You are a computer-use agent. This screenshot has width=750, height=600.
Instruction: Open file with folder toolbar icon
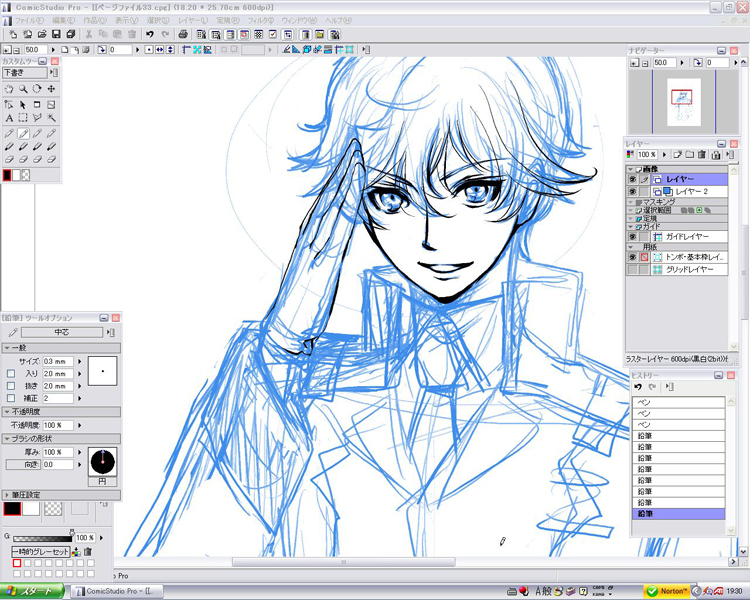pos(42,34)
